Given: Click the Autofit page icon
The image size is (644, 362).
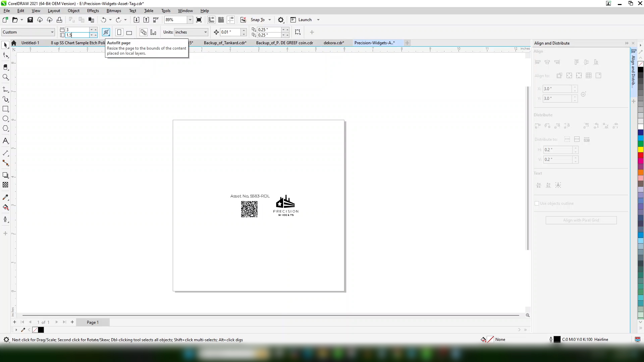Looking at the screenshot, I should pos(106,32).
